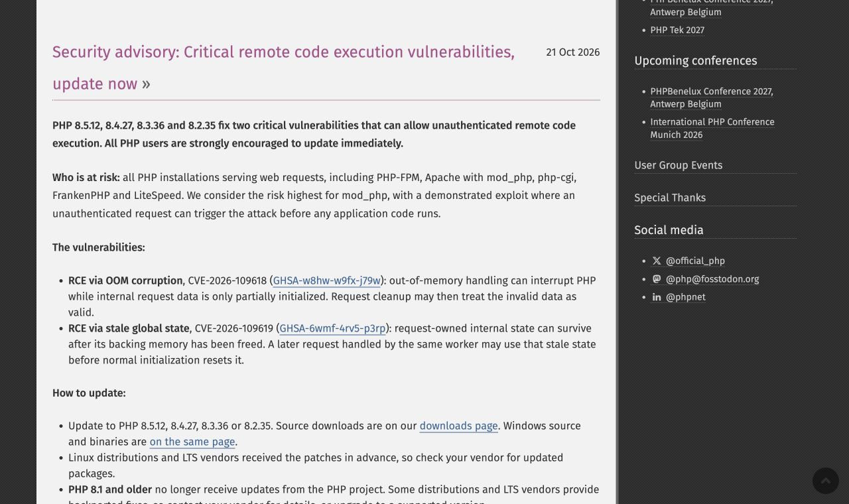Click the scroll-to-top arrow button

click(x=826, y=481)
